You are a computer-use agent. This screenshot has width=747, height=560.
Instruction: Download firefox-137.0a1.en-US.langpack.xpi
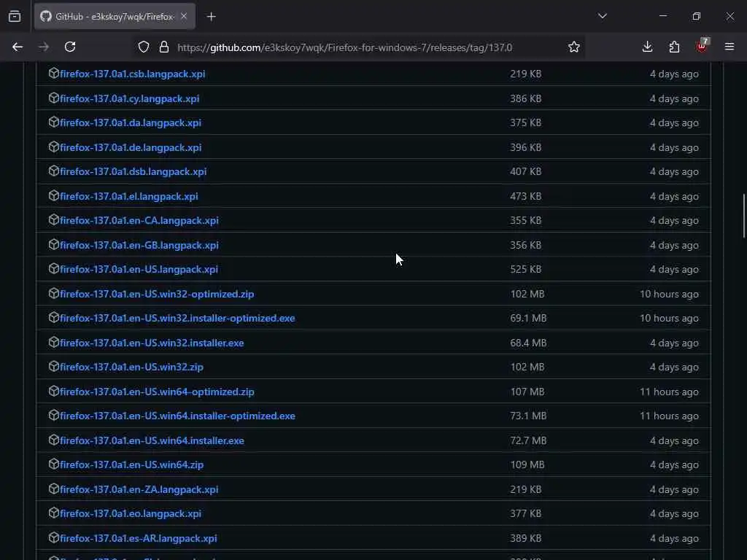tap(139, 270)
